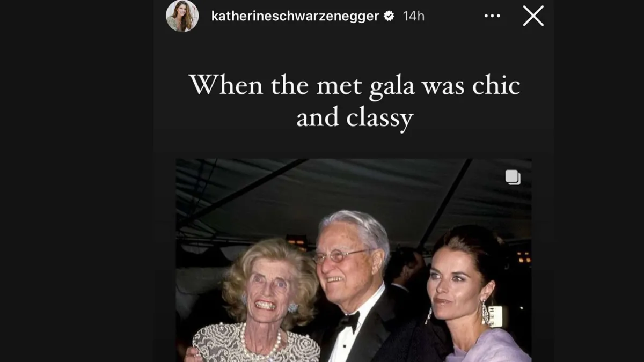
Task: Open the overflow menu beside the close button
Action: coord(492,16)
